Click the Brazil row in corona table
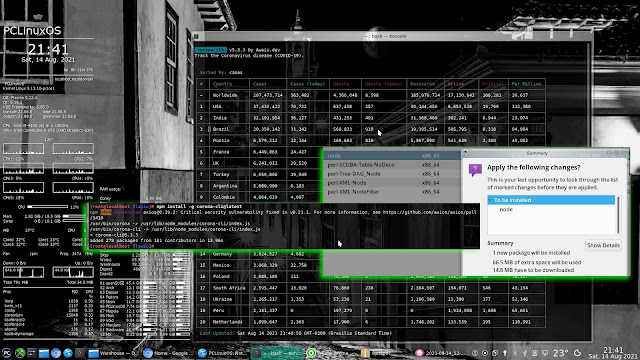640x360 pixels. [371, 129]
